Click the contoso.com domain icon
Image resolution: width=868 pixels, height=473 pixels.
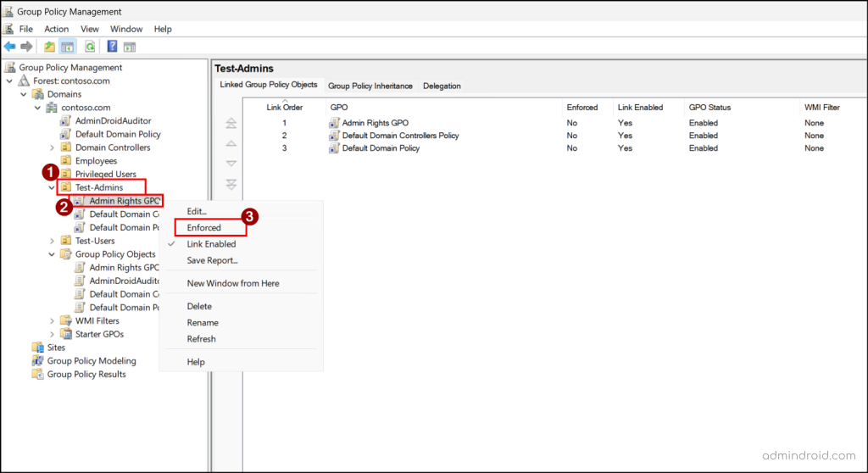tap(52, 108)
